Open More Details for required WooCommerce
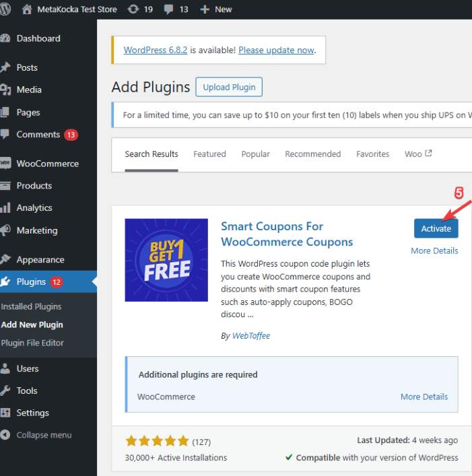This screenshot has width=472, height=476. pyautogui.click(x=424, y=397)
